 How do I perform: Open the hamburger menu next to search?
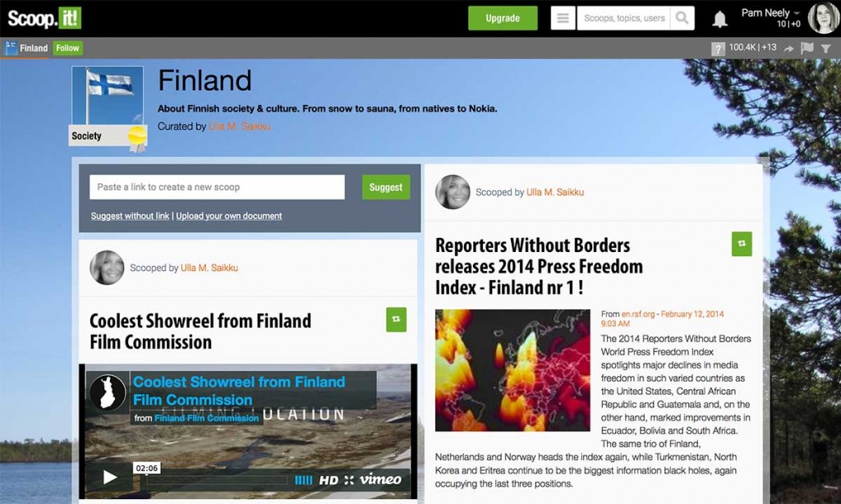(563, 18)
